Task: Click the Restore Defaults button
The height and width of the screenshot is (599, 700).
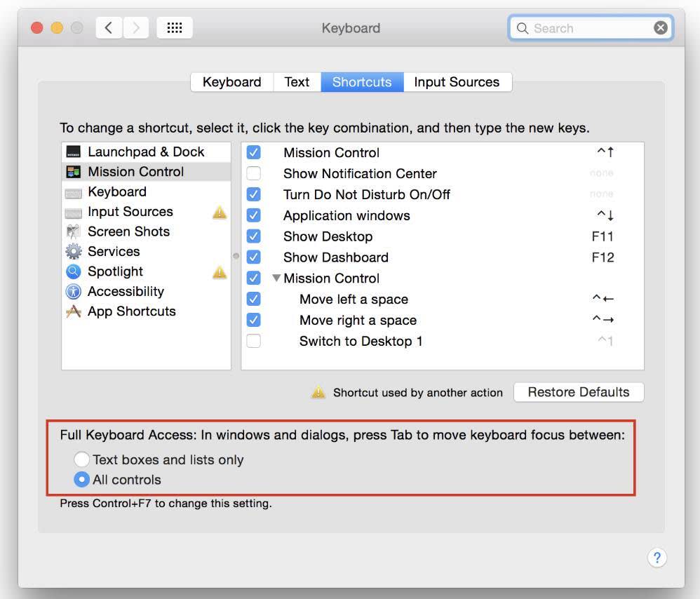Action: point(579,392)
